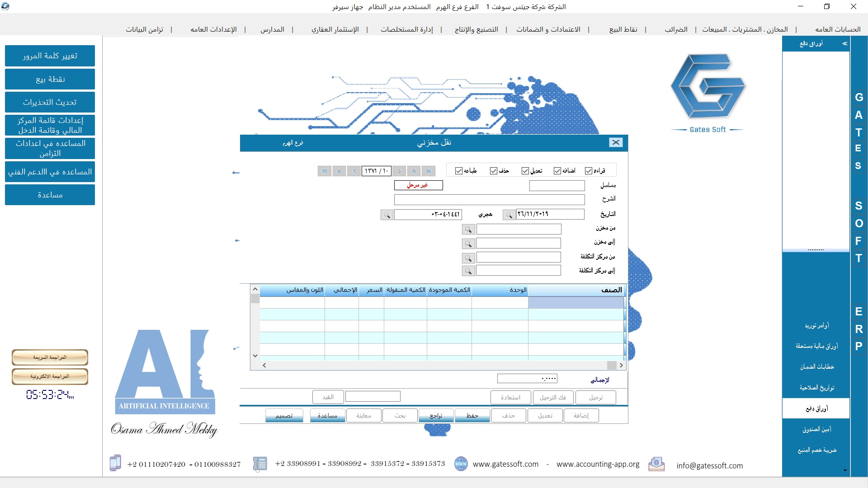Click the WWW globe icon in footer
The image size is (868, 488).
(x=461, y=464)
